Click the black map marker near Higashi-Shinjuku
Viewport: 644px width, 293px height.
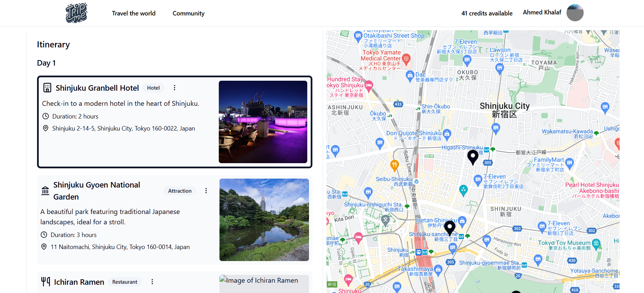tap(473, 157)
